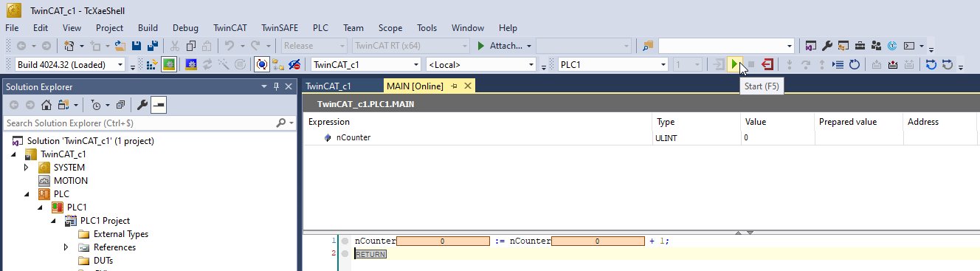Click the blue Restart Config Mode icon
The width and height of the screenshot is (980, 271).
pos(190,64)
